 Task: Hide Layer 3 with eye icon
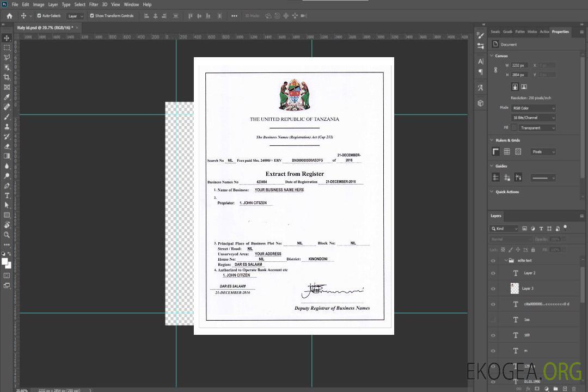point(493,289)
